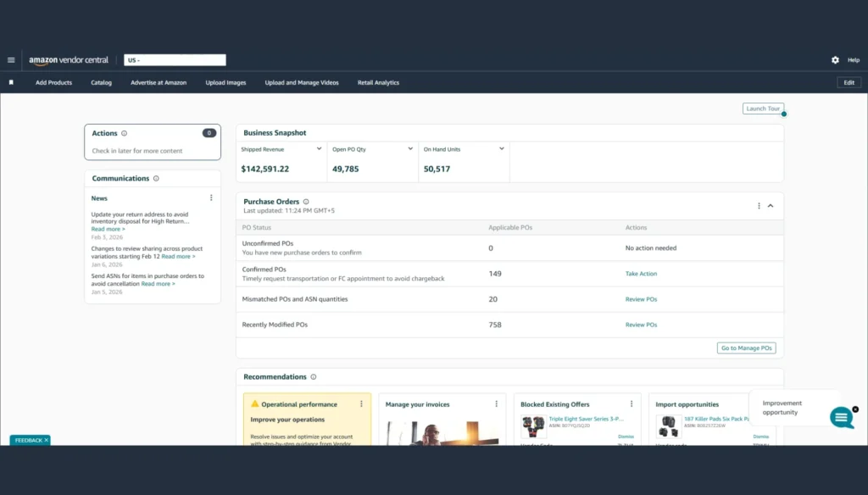Select Advertise at Amazon in navigation

(x=159, y=83)
